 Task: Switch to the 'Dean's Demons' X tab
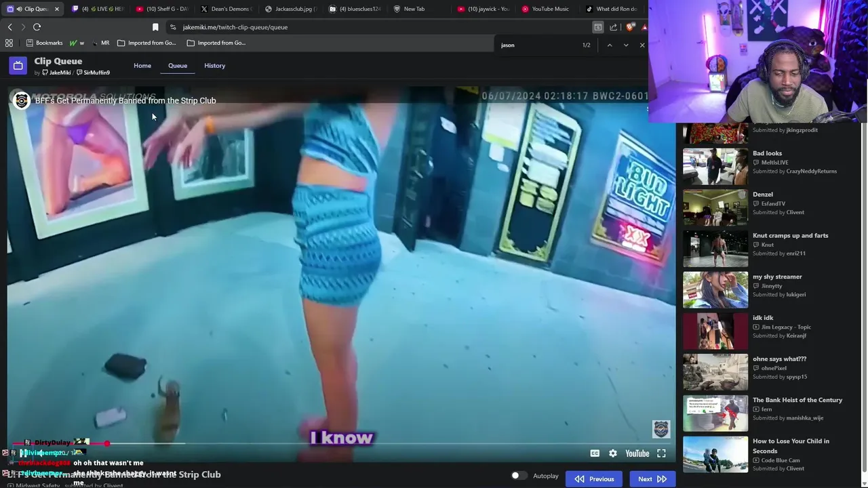click(x=226, y=9)
